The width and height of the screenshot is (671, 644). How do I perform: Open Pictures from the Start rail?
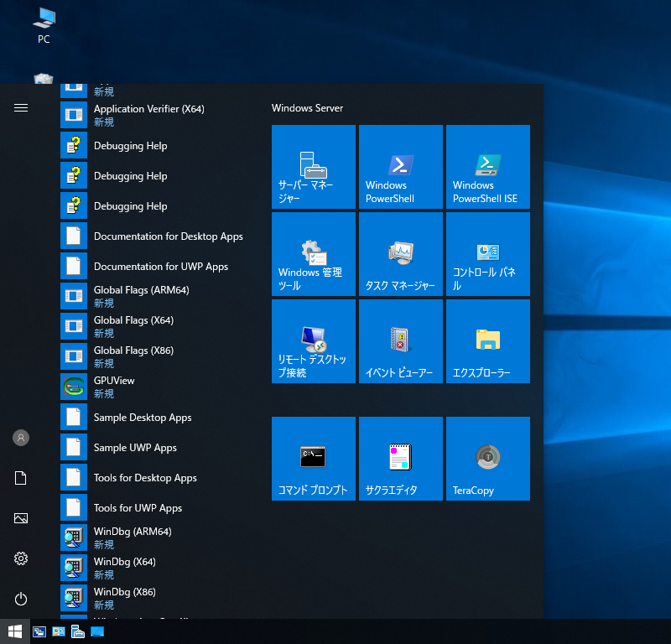click(20, 518)
